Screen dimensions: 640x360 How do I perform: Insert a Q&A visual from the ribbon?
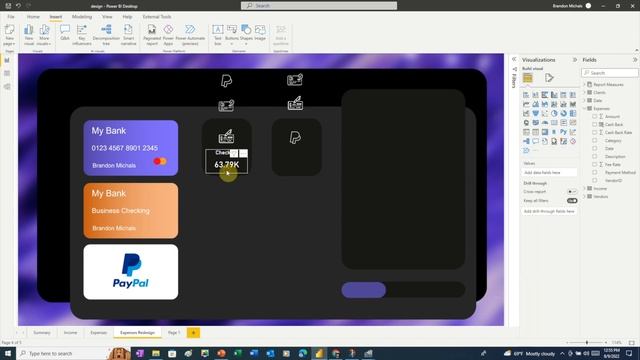tap(64, 33)
